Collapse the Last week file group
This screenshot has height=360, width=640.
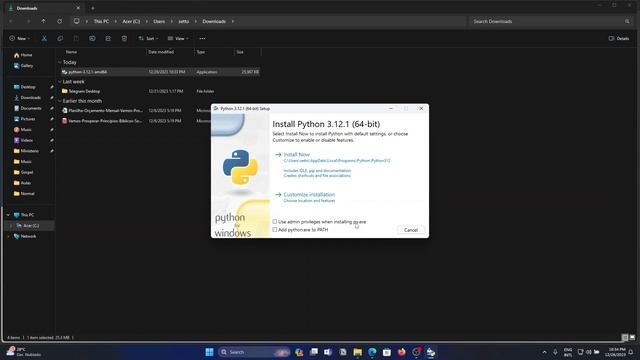[x=60, y=82]
